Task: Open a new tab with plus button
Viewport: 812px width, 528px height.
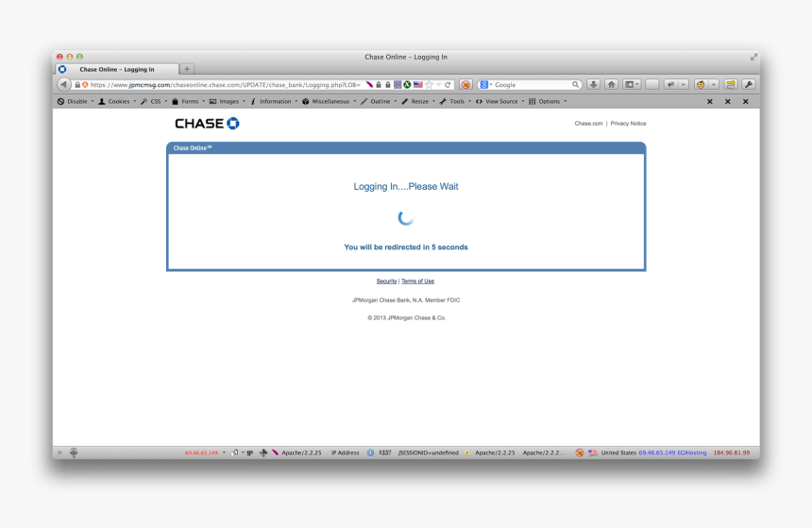Action: click(x=187, y=69)
